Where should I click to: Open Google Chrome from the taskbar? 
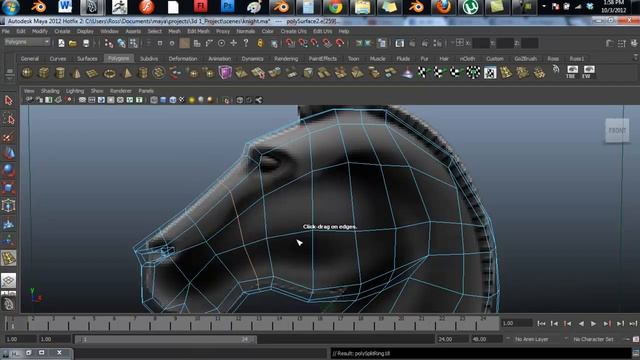pos(336,7)
